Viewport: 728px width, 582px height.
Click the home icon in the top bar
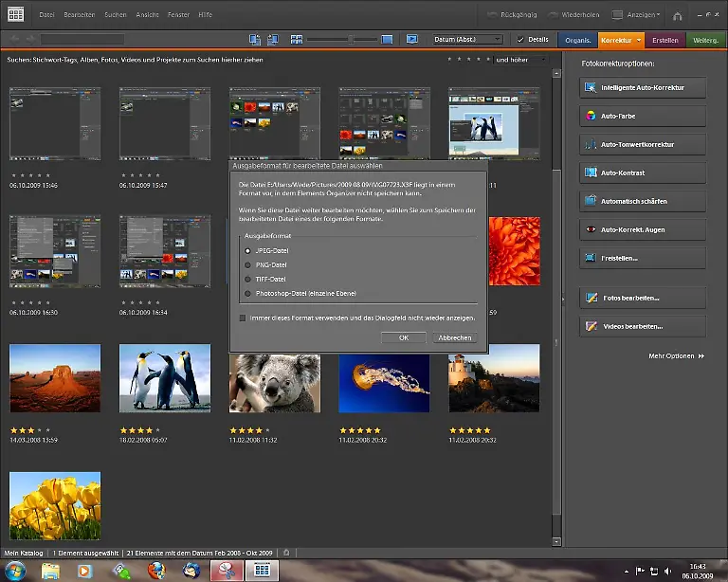(x=677, y=15)
